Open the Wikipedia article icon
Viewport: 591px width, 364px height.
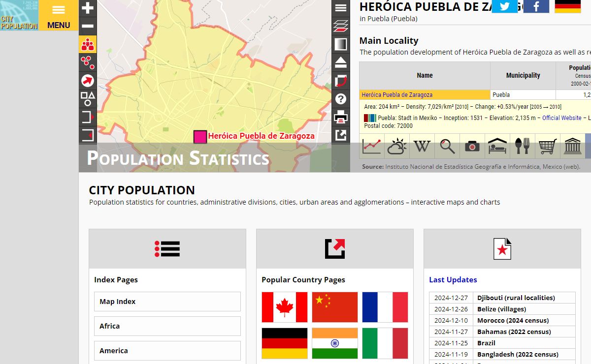422,146
